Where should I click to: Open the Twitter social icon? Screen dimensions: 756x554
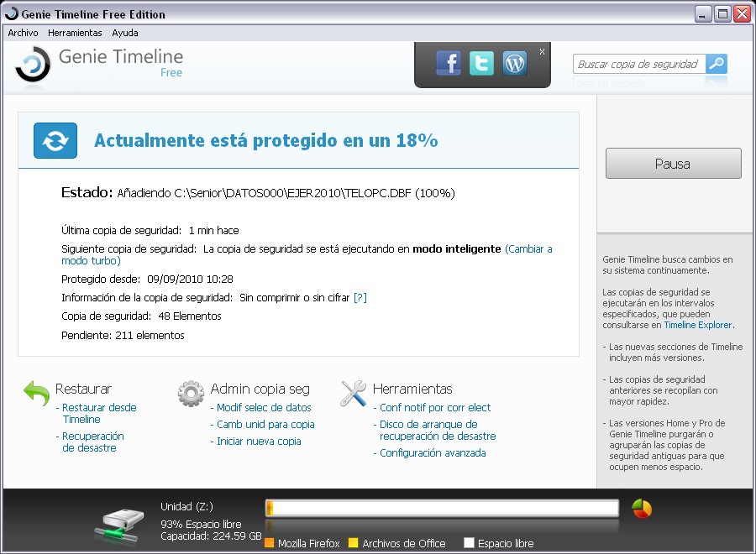(481, 63)
